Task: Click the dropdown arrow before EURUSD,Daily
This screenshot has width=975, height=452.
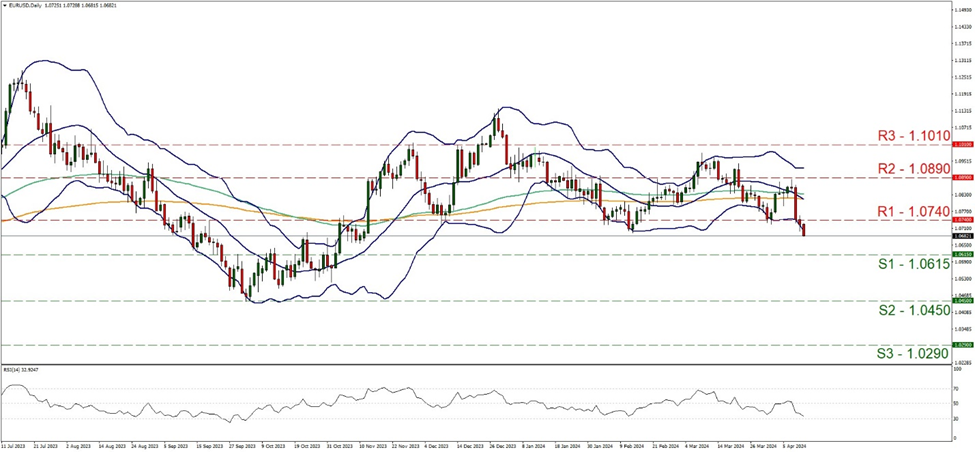Action: tap(6, 6)
